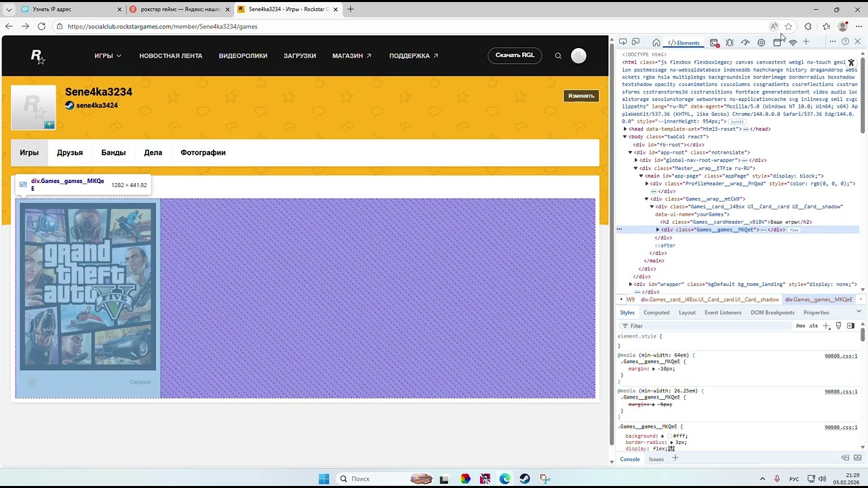The image size is (868, 488).
Task: Open the DOM Breakpoints tab
Action: point(772,312)
